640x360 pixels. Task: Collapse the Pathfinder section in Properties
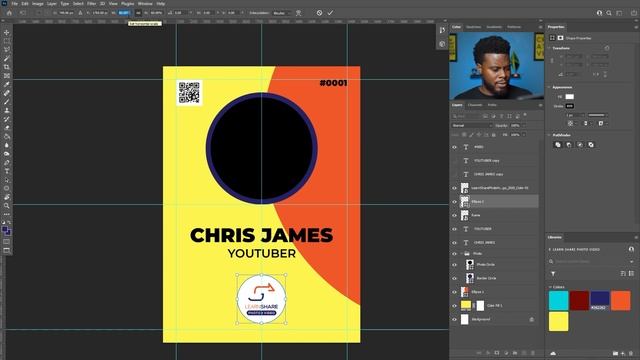549,135
